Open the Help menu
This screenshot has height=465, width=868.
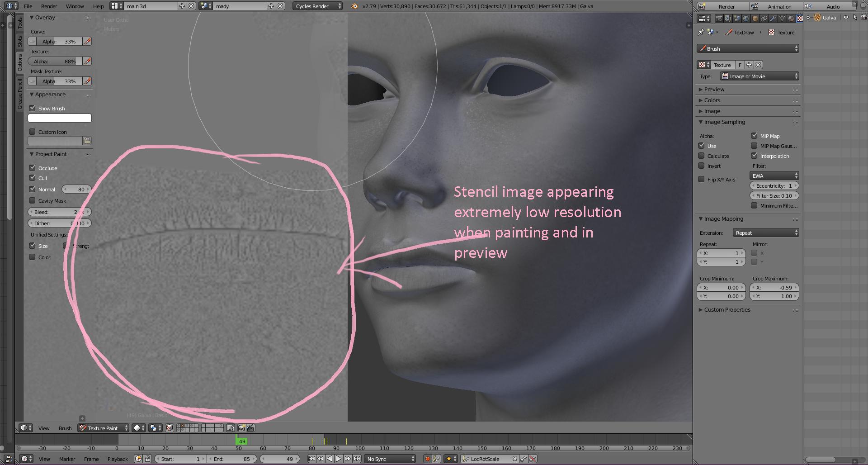[x=98, y=6]
